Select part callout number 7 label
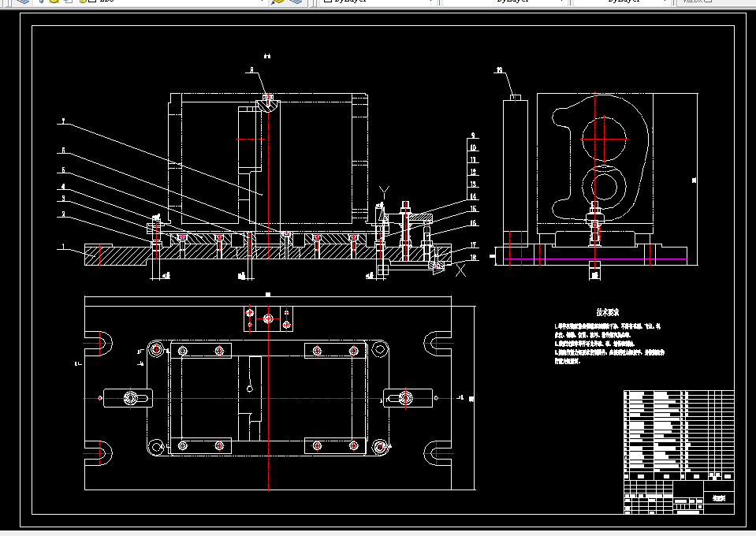756x536 pixels. click(x=63, y=121)
